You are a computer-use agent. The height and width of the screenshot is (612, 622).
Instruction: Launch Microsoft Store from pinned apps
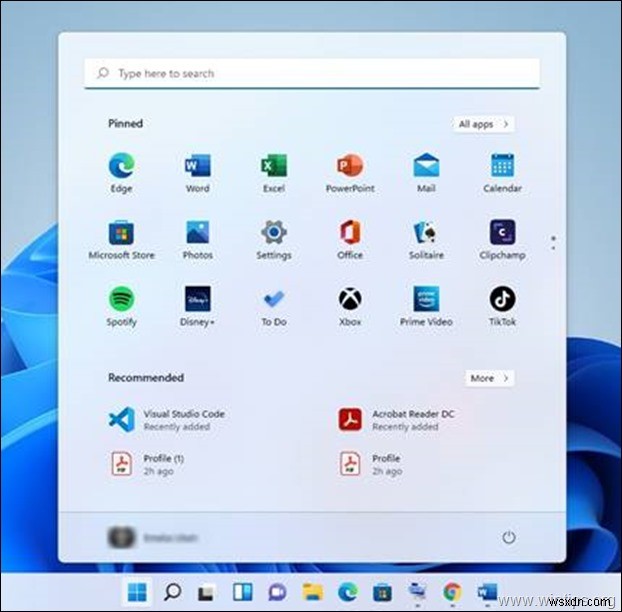point(121,240)
